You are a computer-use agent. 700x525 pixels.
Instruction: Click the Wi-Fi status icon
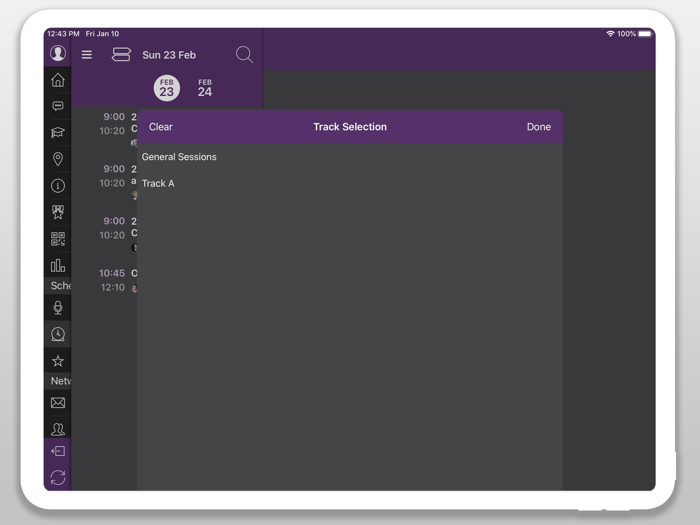610,34
